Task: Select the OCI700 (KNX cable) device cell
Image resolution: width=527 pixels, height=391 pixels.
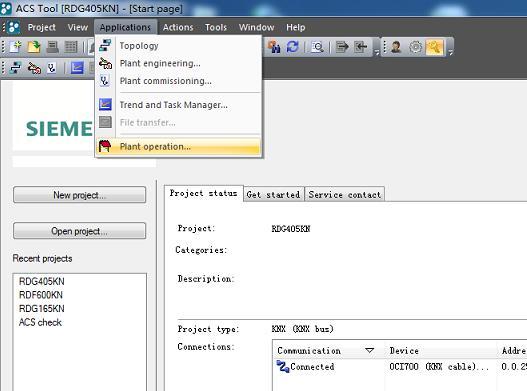Action: [439, 366]
